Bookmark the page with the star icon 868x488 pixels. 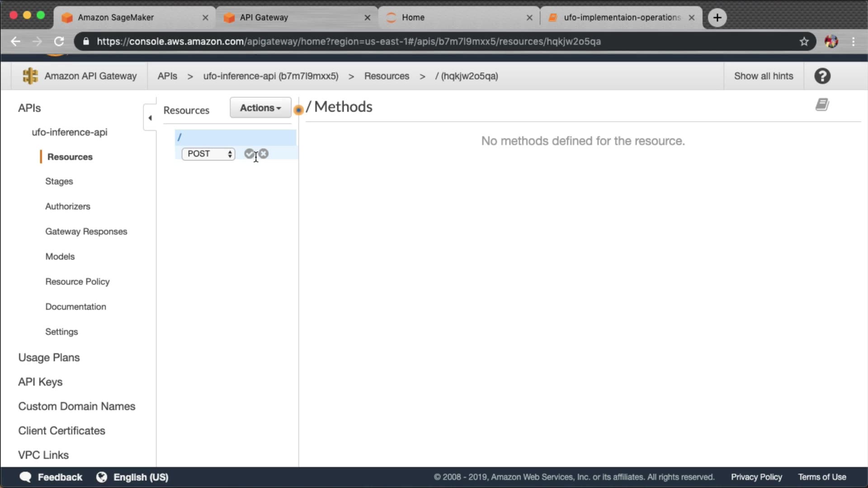click(x=804, y=42)
